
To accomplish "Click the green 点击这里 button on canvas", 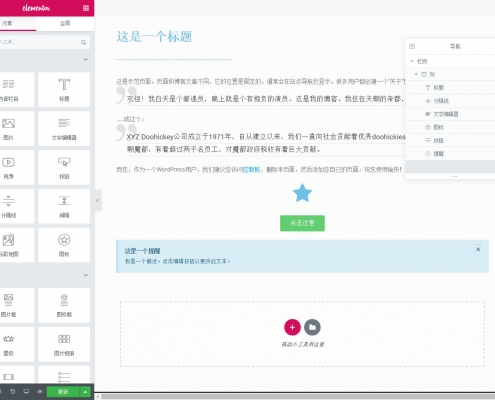I will click(x=302, y=223).
